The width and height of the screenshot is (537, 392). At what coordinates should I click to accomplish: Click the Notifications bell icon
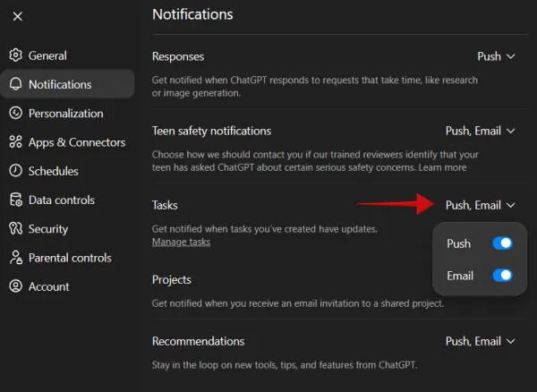[x=15, y=84]
